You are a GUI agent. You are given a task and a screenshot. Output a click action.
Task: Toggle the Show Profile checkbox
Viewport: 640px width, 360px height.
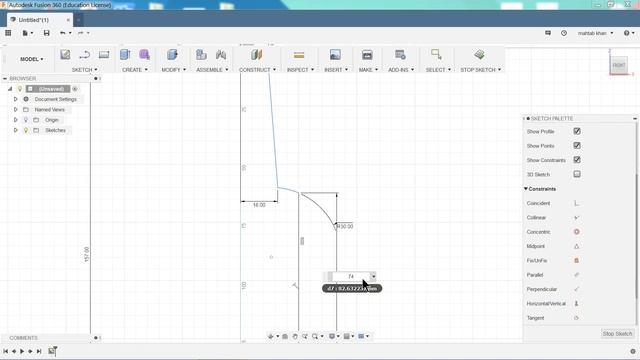point(577,131)
